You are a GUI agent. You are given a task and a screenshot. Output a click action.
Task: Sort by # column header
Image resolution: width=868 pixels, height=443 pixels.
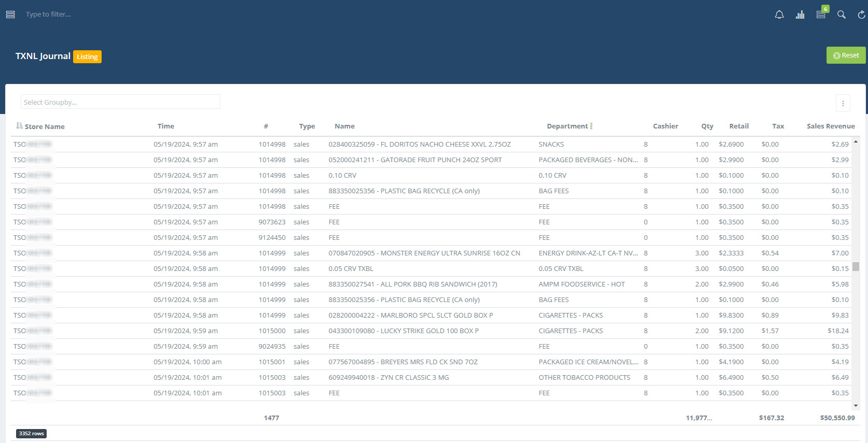pyautogui.click(x=265, y=126)
